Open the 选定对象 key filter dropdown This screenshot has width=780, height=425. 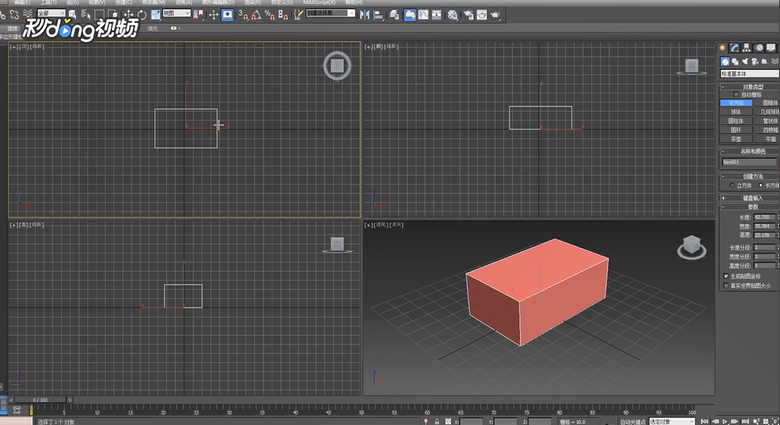click(672, 422)
